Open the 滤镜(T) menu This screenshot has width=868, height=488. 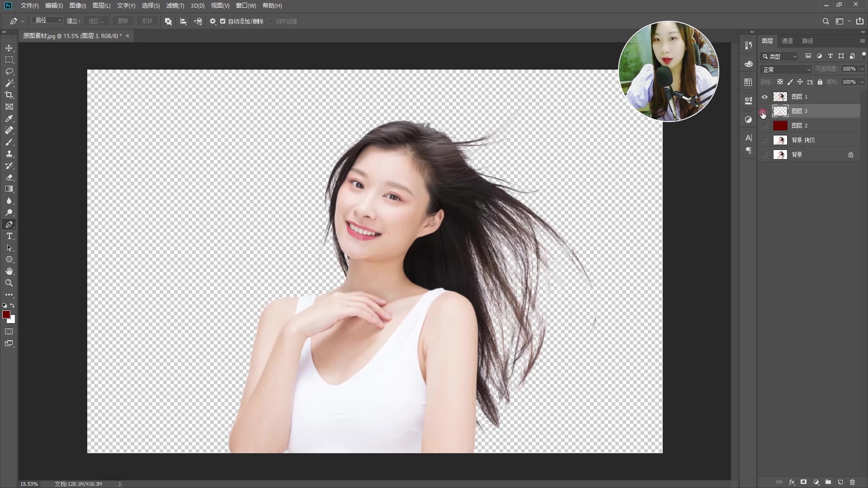tap(175, 5)
